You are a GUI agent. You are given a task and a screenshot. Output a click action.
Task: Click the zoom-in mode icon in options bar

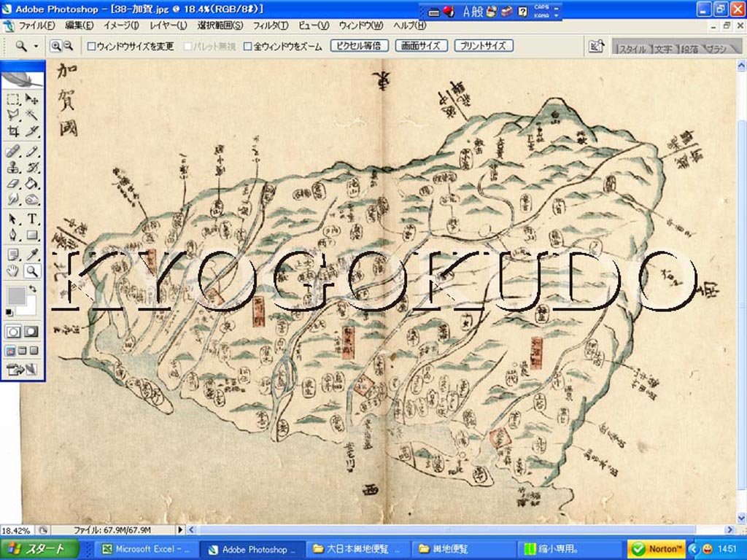pyautogui.click(x=56, y=46)
